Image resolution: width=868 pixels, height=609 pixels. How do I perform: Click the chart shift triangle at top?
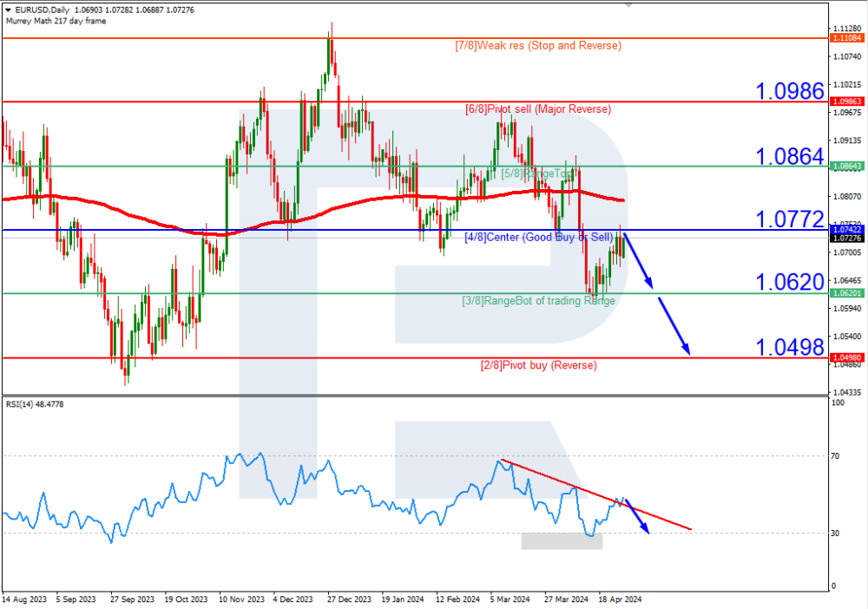(629, 3)
